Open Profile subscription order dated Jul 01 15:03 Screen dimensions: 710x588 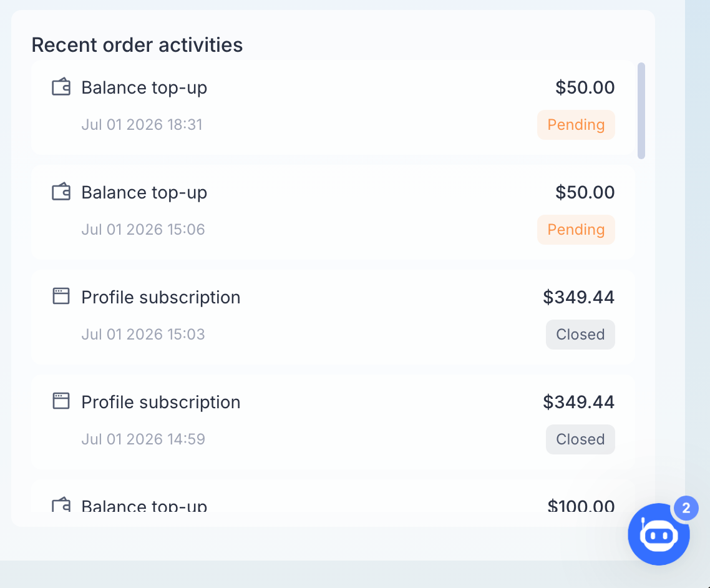tap(333, 317)
